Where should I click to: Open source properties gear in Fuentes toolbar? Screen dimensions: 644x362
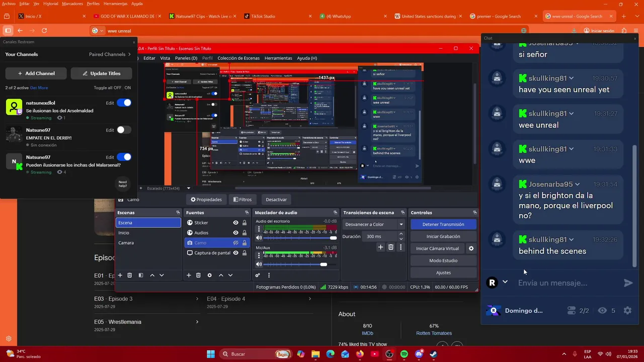click(x=209, y=275)
